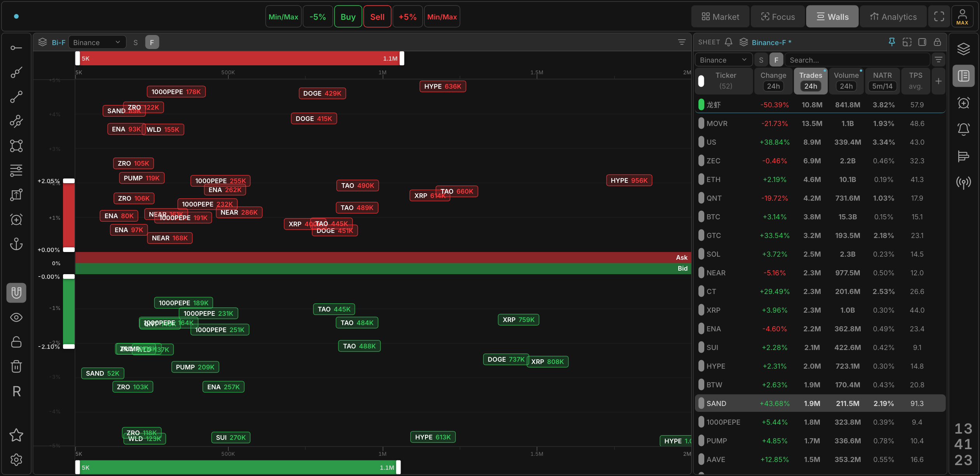Sort by Trades 24h column
This screenshot has height=476, width=980.
coord(810,81)
